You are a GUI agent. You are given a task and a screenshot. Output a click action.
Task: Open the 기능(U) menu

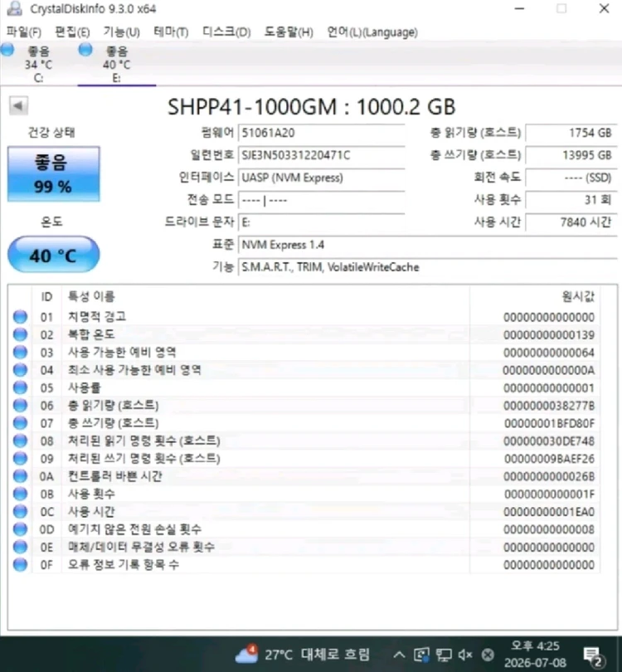[122, 32]
